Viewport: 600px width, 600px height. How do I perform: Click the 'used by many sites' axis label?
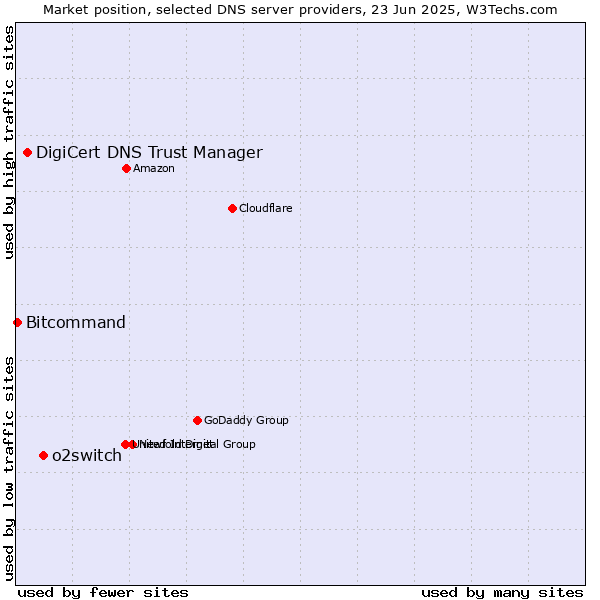coord(502,593)
